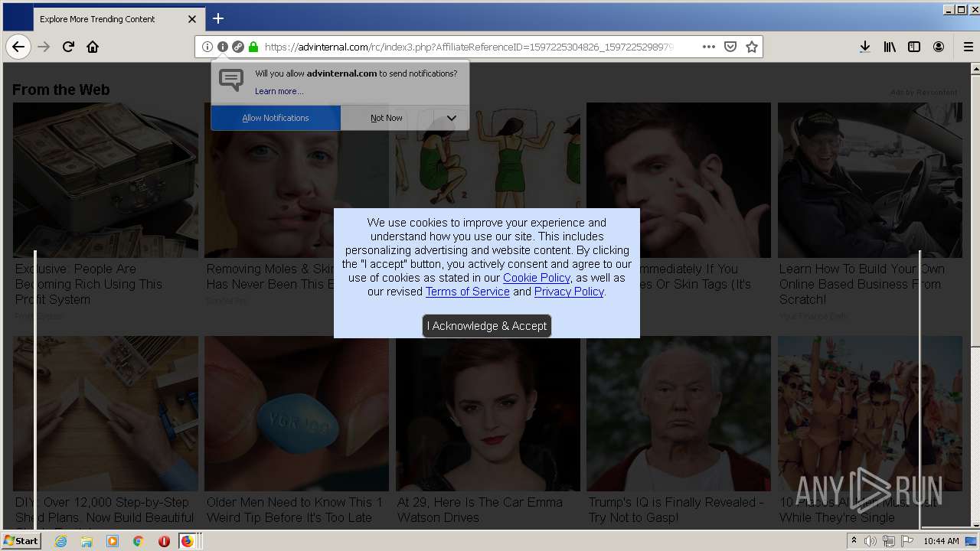The width and height of the screenshot is (980, 551).
Task: Open page actions three-dot menu
Action: 709,47
